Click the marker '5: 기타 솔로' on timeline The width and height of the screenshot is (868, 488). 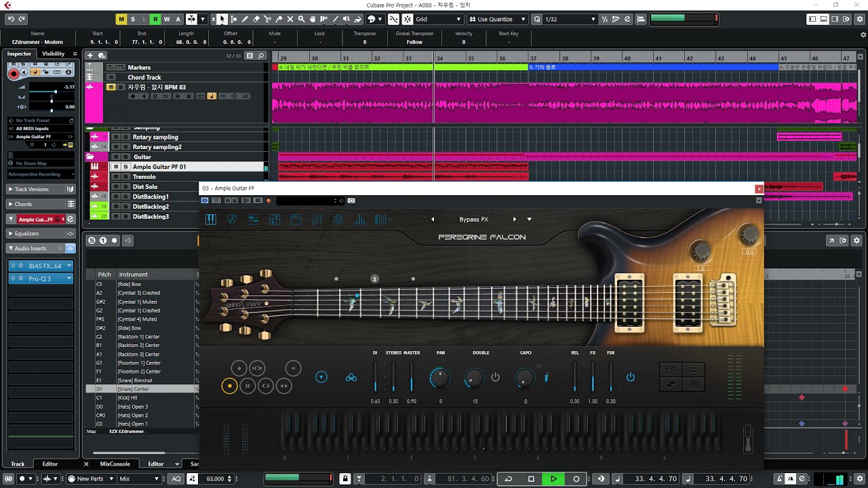[x=654, y=67]
